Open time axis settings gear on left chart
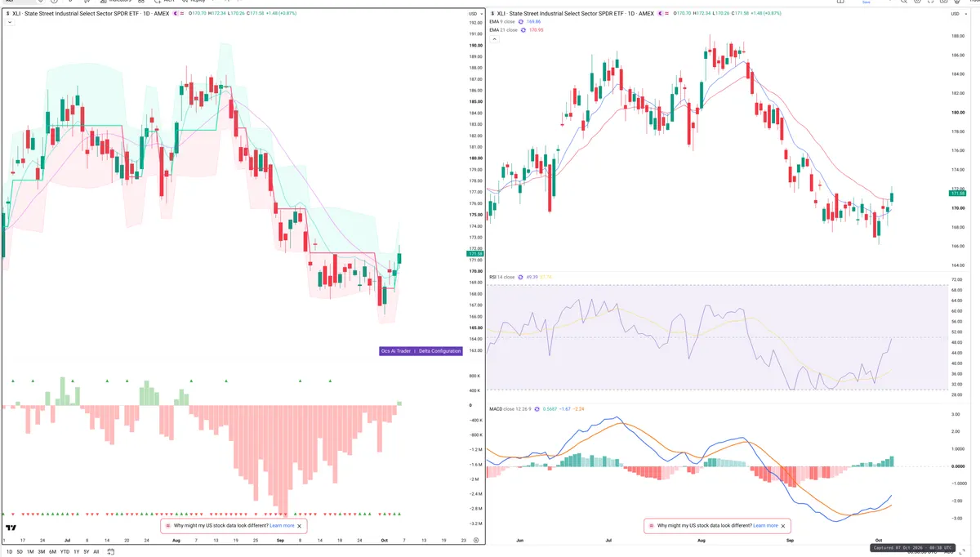This screenshot has height=557, width=980. [x=476, y=540]
